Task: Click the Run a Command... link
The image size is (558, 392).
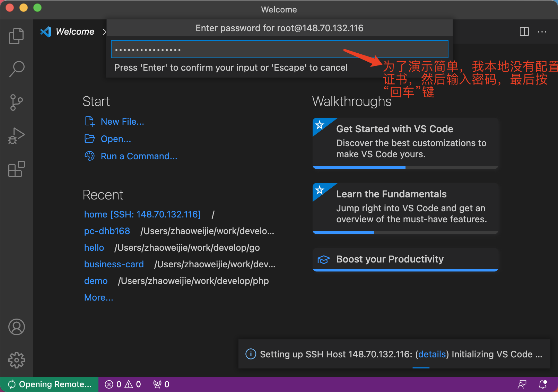Action: tap(139, 156)
